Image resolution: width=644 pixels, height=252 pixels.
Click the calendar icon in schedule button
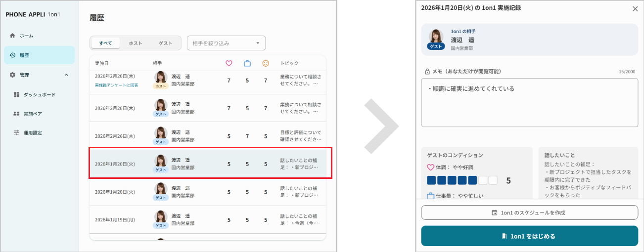495,212
